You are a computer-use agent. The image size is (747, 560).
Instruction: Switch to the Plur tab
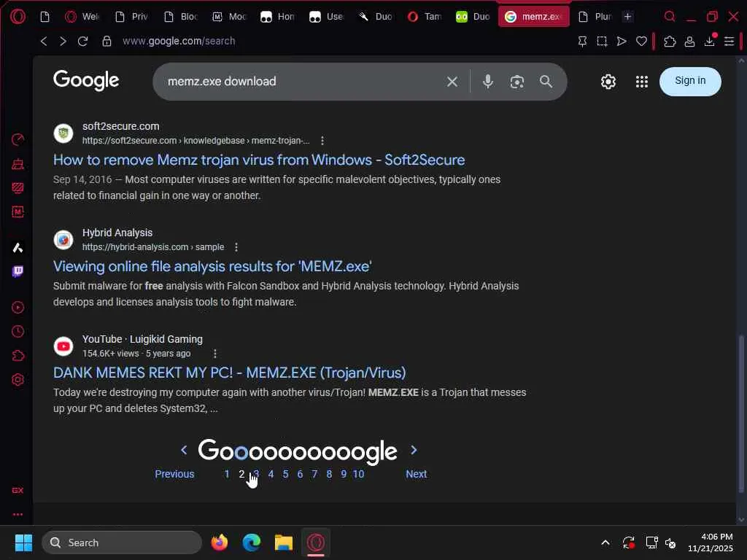pyautogui.click(x=595, y=17)
